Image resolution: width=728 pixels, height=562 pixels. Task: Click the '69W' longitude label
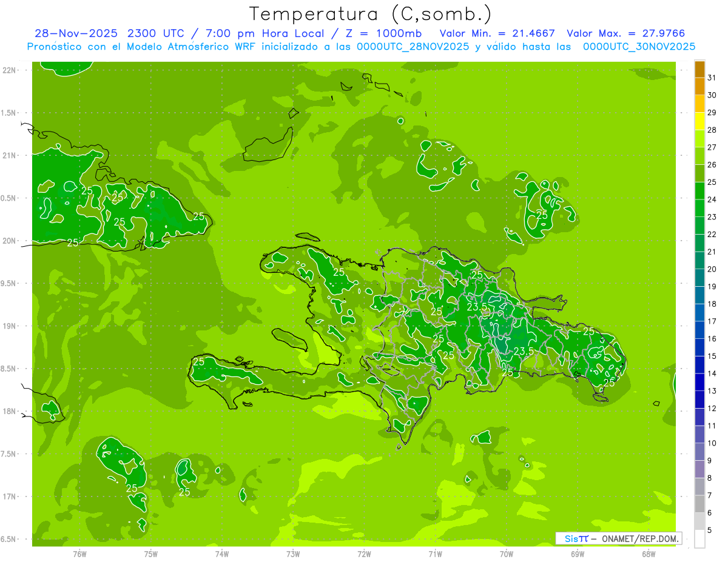pyautogui.click(x=578, y=554)
